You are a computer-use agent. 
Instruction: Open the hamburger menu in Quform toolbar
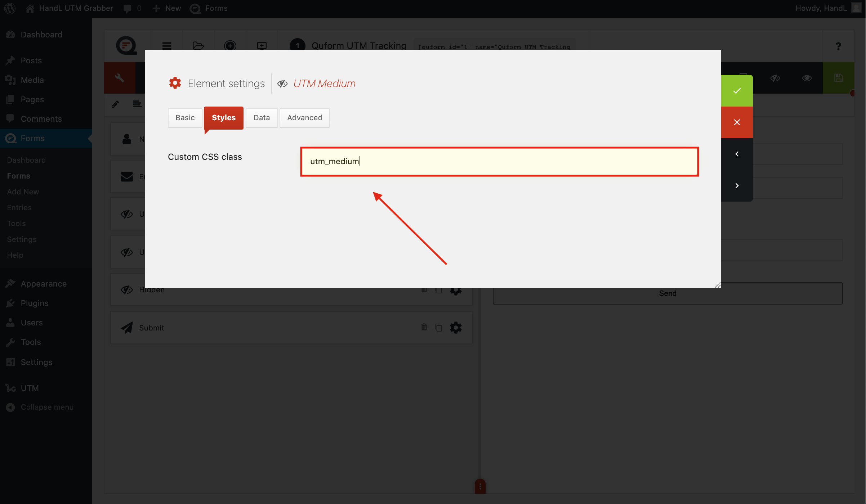pos(167,46)
